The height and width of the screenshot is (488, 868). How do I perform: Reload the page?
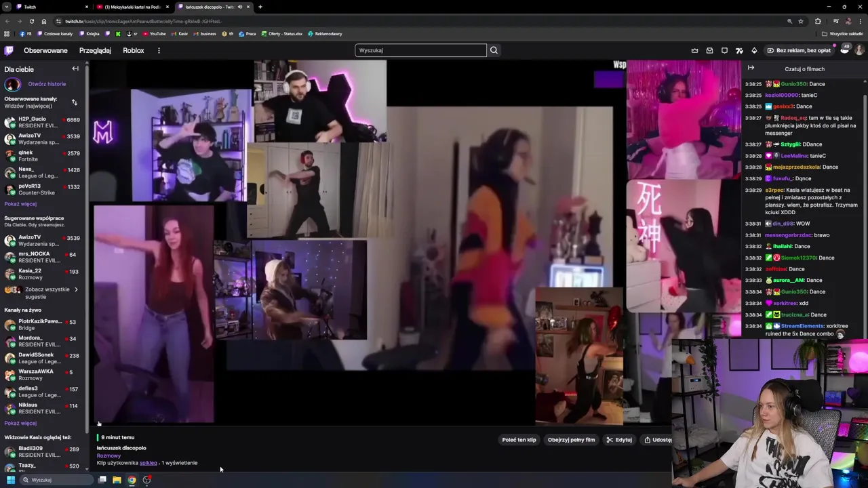31,21
